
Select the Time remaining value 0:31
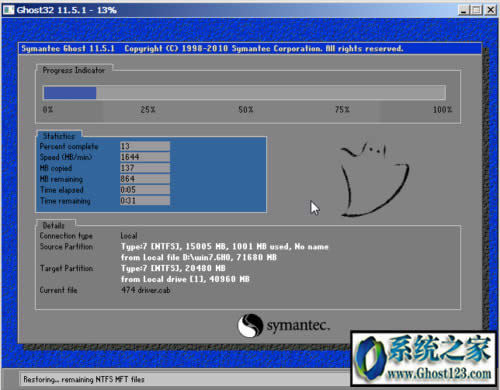(145, 201)
